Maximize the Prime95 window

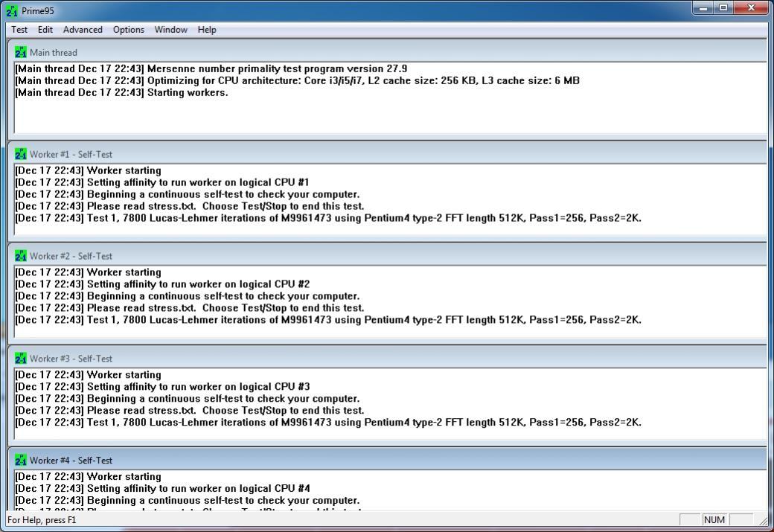(723, 8)
